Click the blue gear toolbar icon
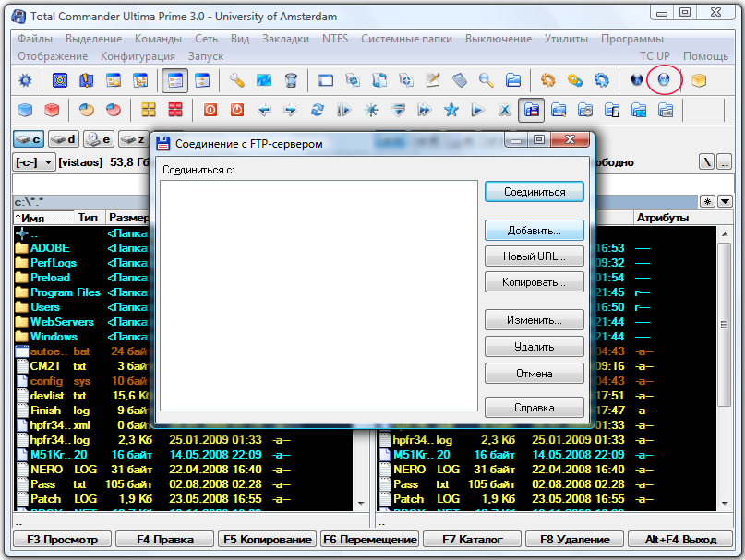The width and height of the screenshot is (745, 560). [602, 79]
